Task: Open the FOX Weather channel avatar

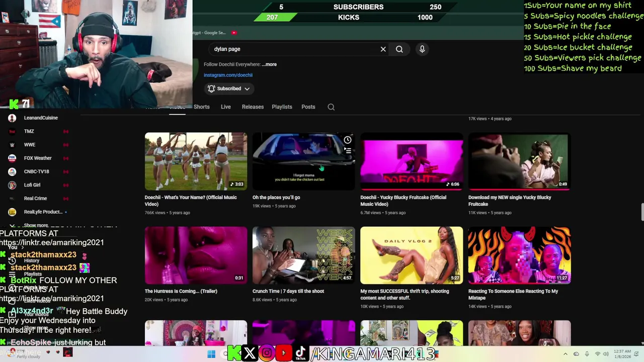Action: pos(12,158)
